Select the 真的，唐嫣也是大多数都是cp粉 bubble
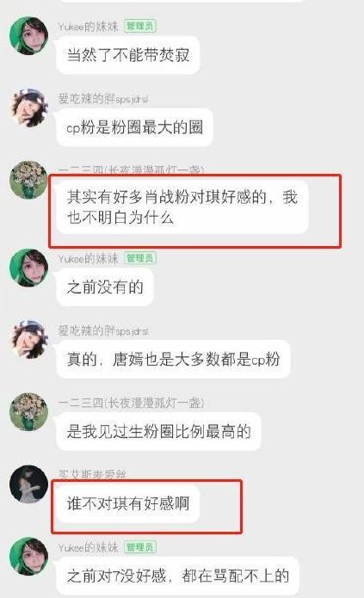The height and width of the screenshot is (598, 364). [174, 360]
